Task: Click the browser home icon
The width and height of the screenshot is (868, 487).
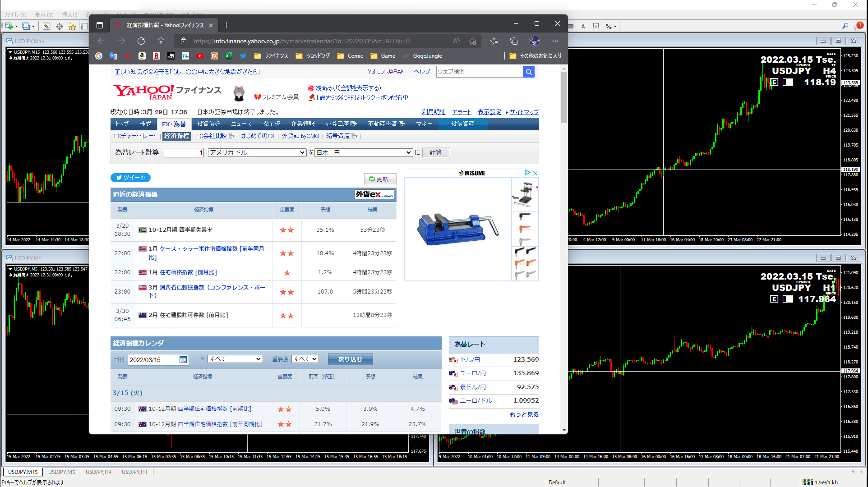Action: [161, 41]
